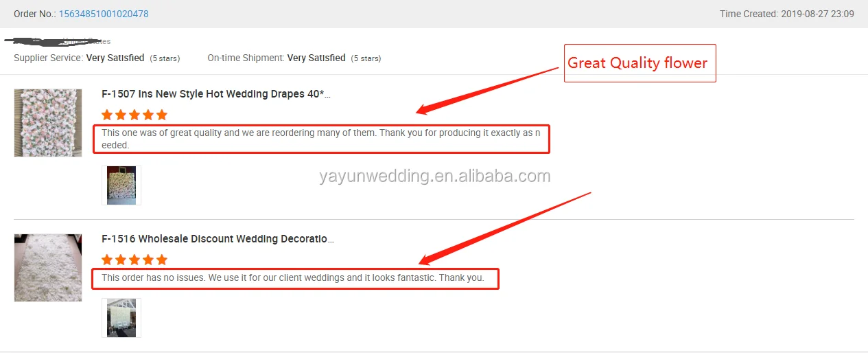This screenshot has height=353, width=868.
Task: Select the 'Great Quality flower' annotation box
Action: pos(640,63)
